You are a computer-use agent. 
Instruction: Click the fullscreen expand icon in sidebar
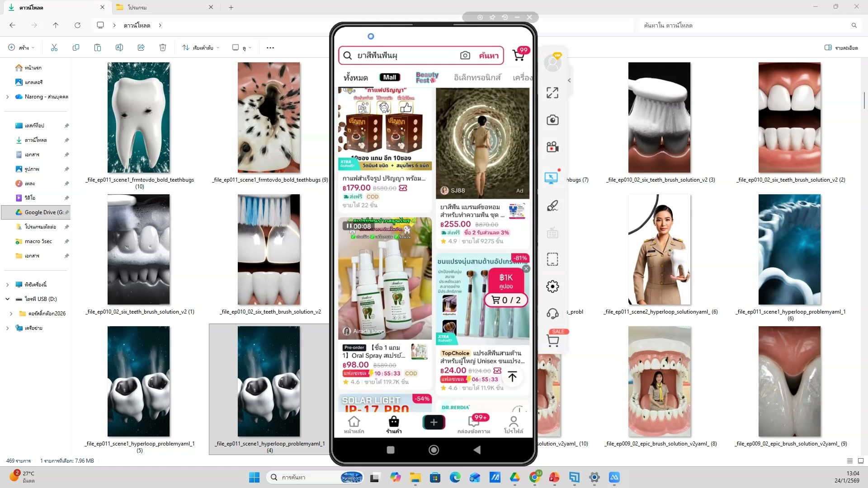[x=552, y=93]
